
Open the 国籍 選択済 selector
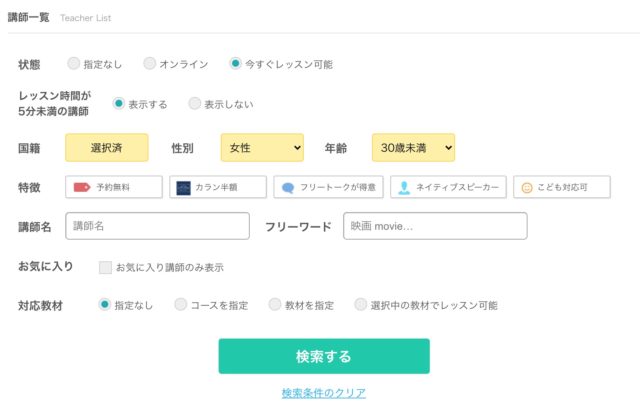(107, 148)
